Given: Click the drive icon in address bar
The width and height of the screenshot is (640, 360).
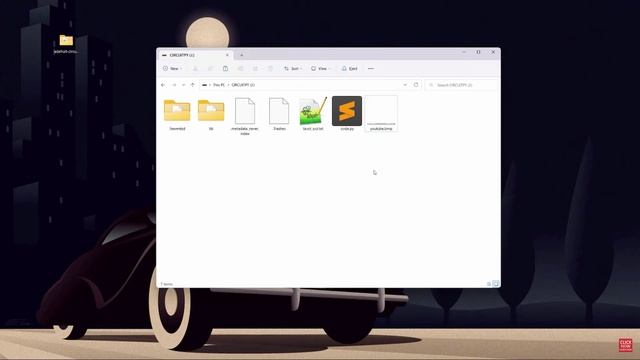Looking at the screenshot, I should point(204,85).
